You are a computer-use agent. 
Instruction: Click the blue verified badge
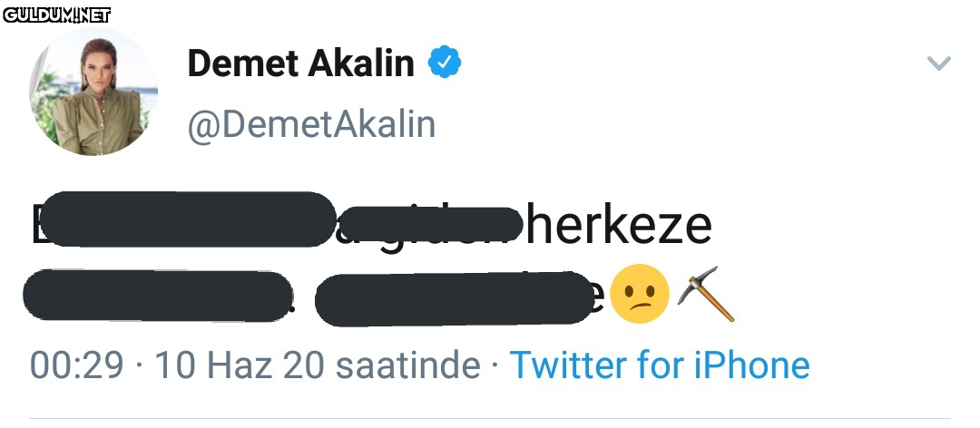[x=445, y=63]
